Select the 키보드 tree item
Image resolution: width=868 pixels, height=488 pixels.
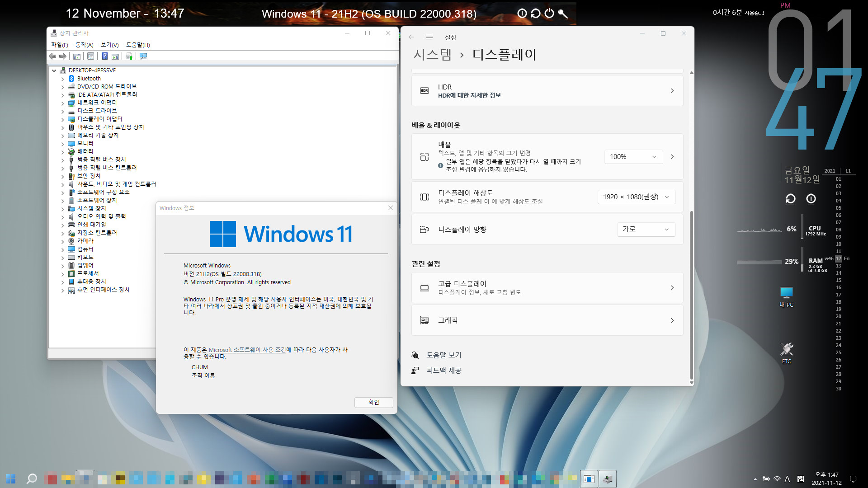(85, 257)
